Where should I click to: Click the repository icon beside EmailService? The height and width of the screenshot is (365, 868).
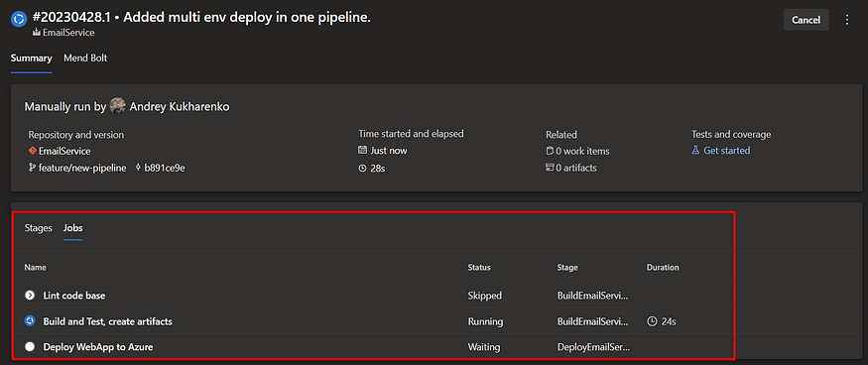pos(33,151)
